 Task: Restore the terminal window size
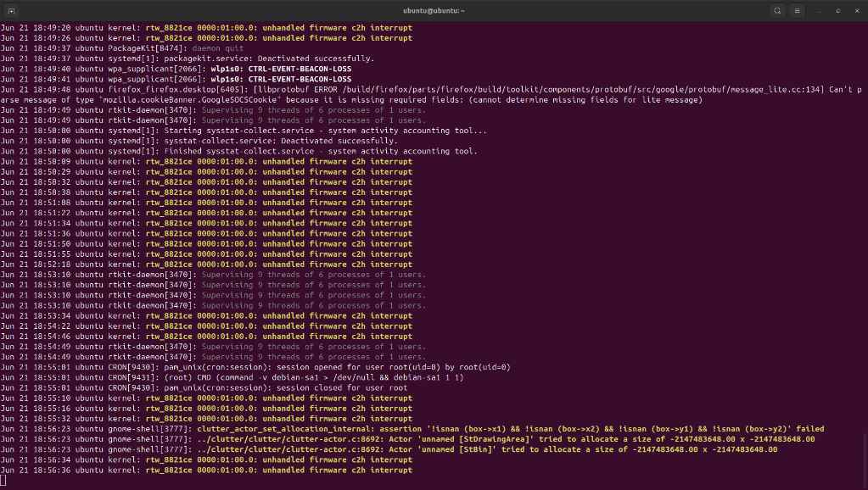point(837,11)
